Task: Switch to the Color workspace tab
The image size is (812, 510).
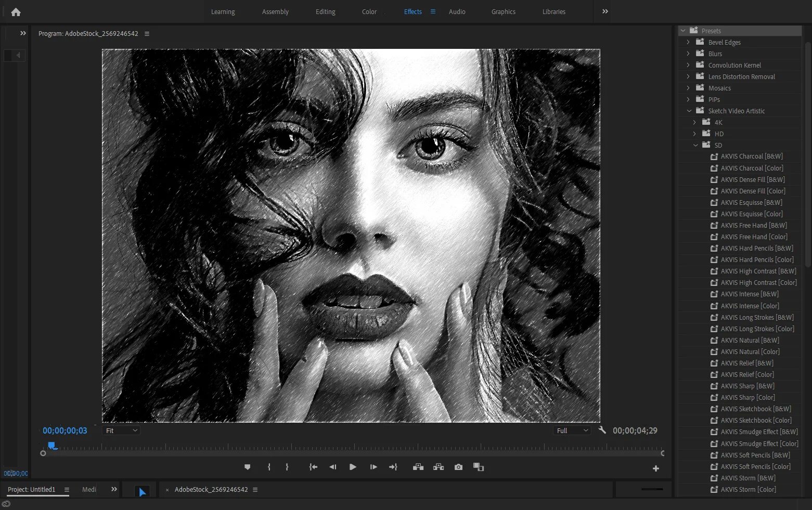Action: click(x=369, y=12)
